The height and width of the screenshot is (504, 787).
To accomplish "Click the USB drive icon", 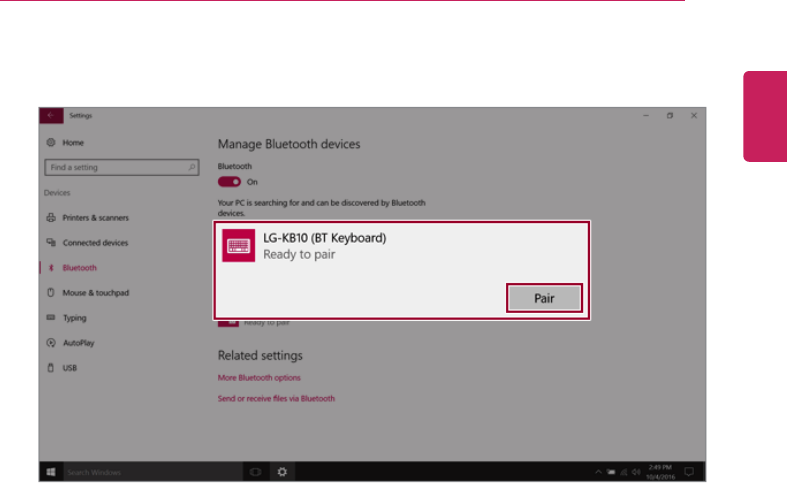I will click(x=51, y=368).
